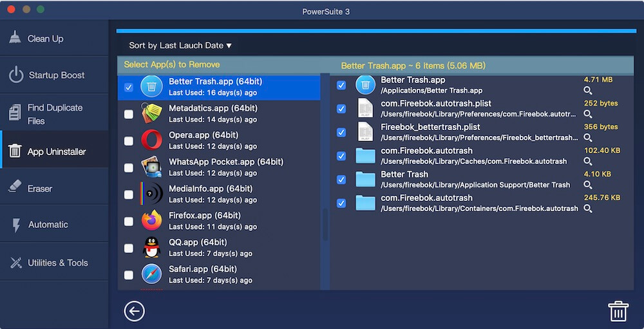Screen dimensions: 644x329
Task: Click magnifier next to 356 bytes plist
Action: [588, 138]
